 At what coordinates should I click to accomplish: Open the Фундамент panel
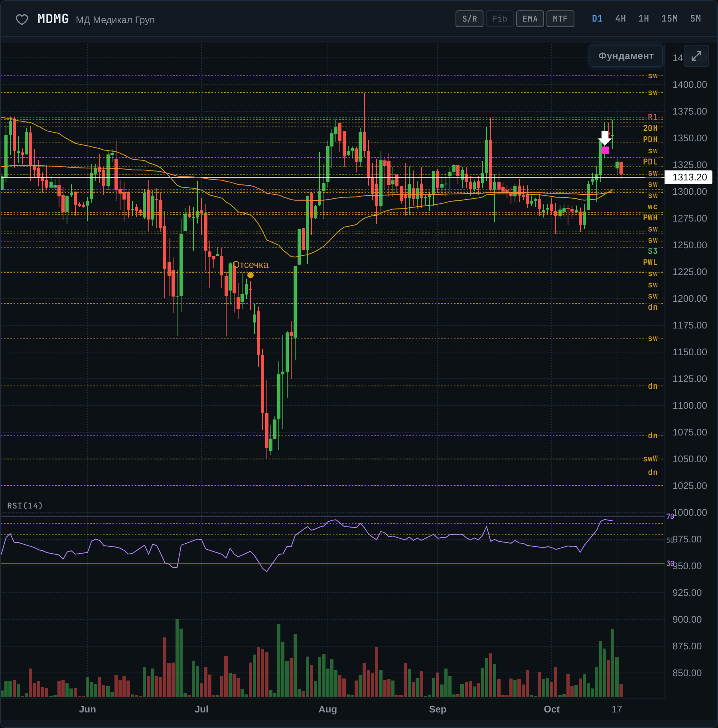pyautogui.click(x=626, y=56)
